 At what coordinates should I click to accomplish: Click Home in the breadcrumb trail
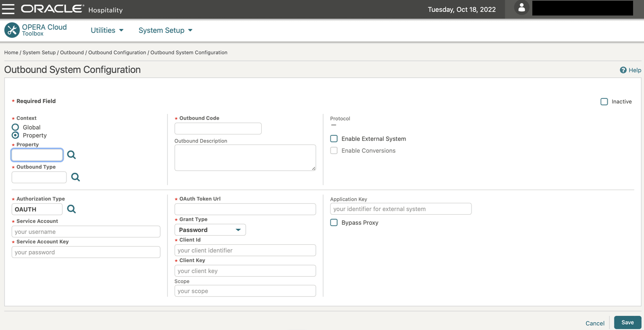click(11, 52)
